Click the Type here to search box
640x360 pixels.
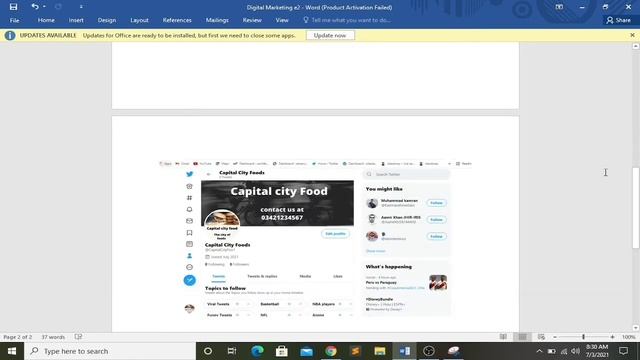110,351
